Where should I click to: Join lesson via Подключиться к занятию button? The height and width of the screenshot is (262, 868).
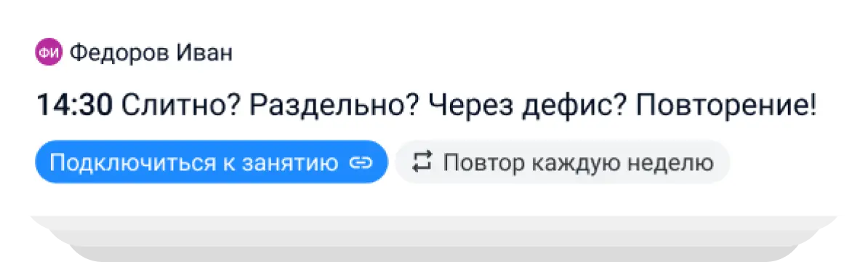[x=212, y=162]
